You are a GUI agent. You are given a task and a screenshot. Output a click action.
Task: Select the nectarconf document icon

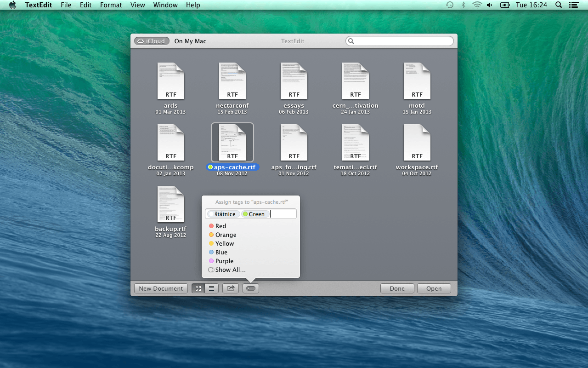(x=232, y=81)
